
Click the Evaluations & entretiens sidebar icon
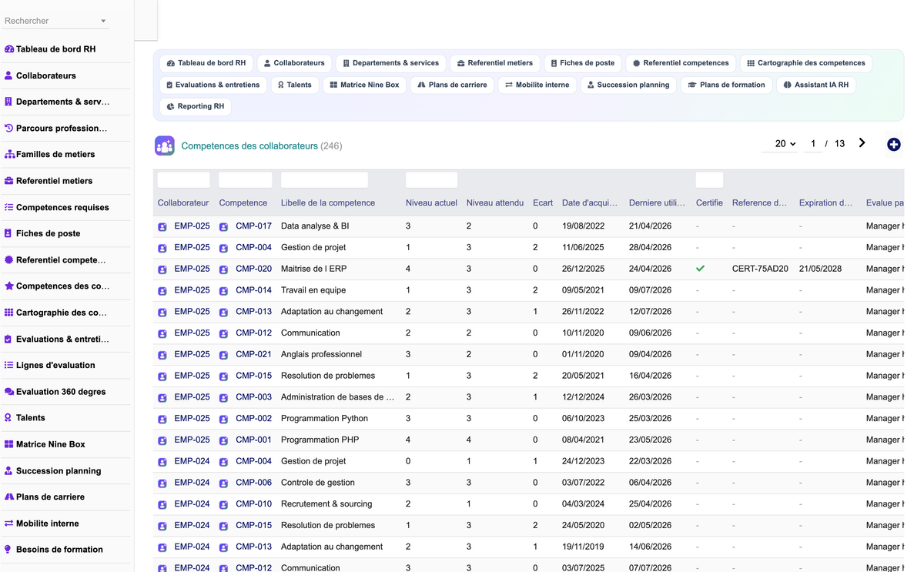(8, 339)
